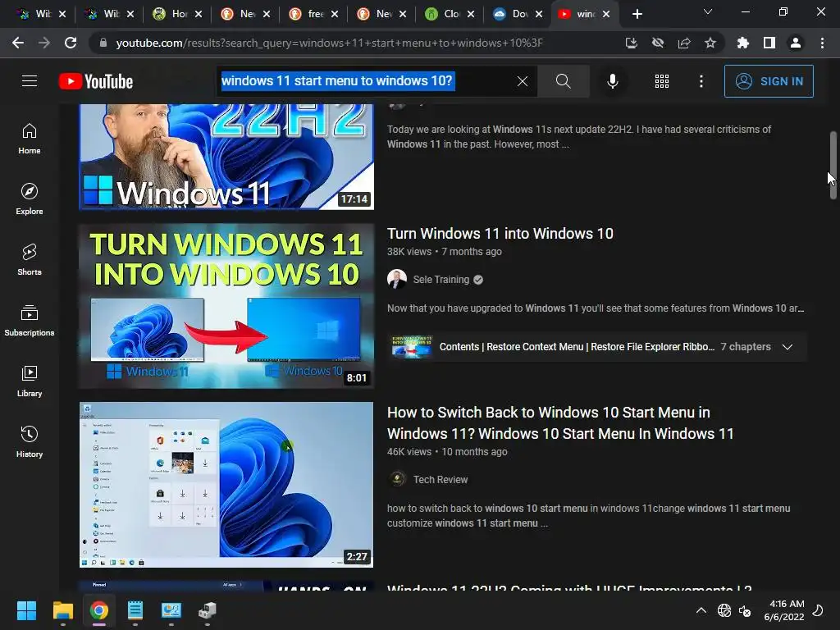Screen dimensions: 840x630
Task: Open Chrome profile icon
Action: [x=796, y=43]
